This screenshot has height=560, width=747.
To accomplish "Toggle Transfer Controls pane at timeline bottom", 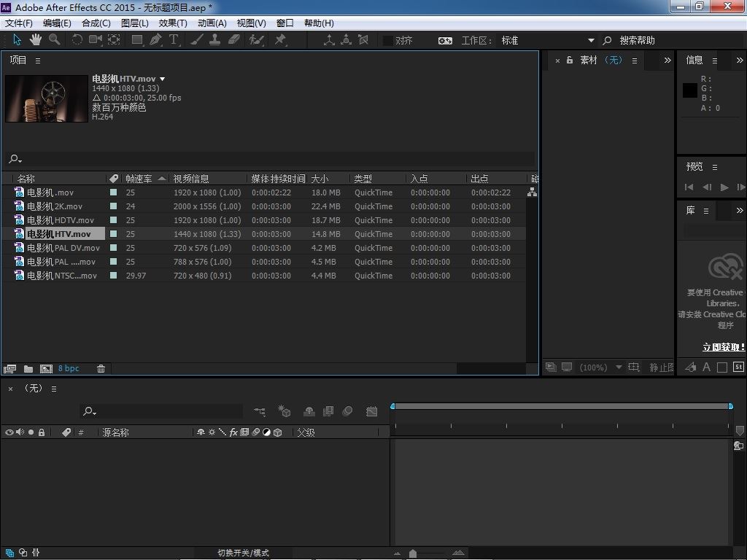I will point(23,553).
